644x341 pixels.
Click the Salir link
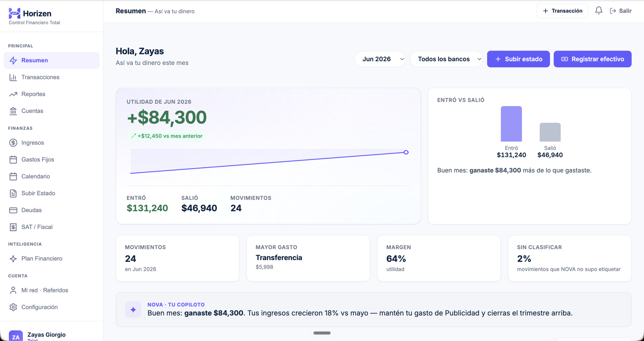coord(621,11)
